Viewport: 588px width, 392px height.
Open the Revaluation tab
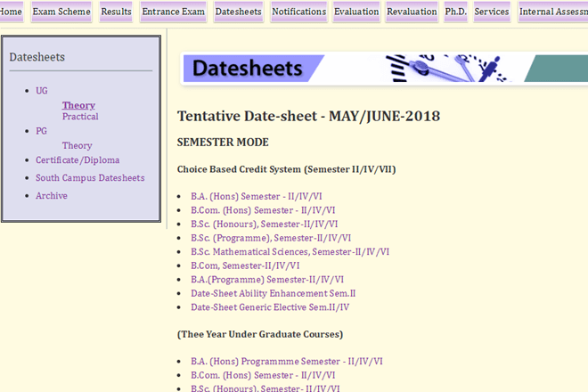point(412,12)
